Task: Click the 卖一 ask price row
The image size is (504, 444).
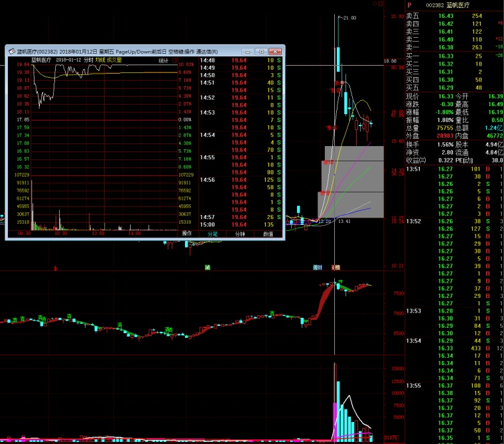Action: pos(451,47)
